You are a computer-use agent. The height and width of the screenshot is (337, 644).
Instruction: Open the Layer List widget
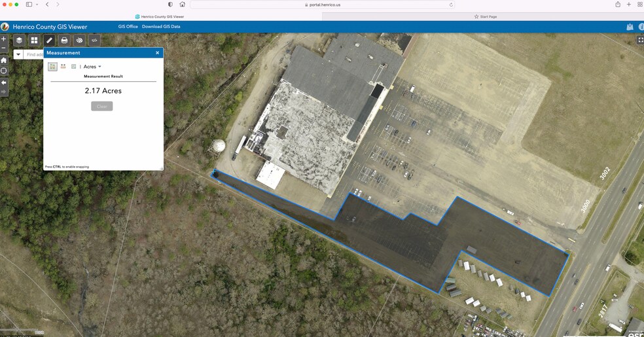[x=20, y=41]
